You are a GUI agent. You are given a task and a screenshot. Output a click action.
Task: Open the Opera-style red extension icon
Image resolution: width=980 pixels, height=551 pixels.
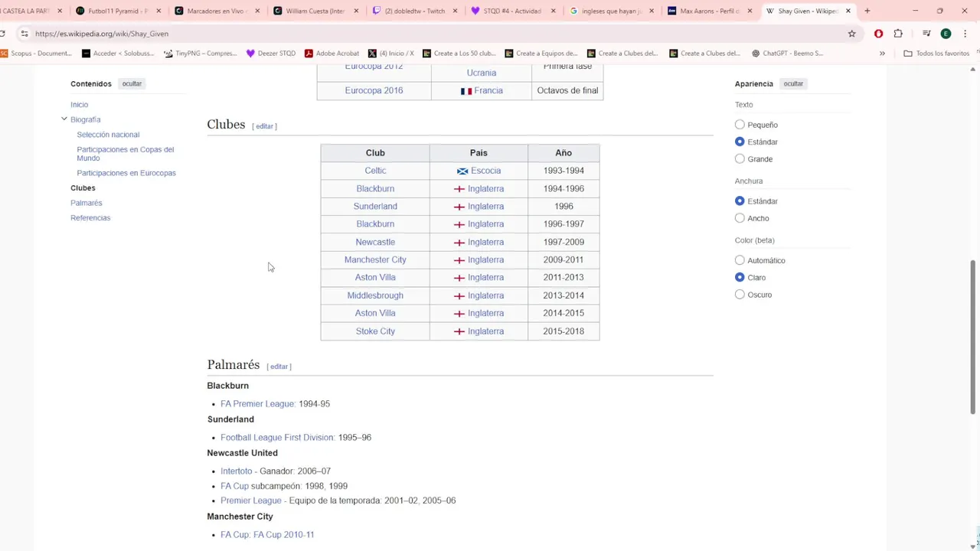[x=878, y=34]
